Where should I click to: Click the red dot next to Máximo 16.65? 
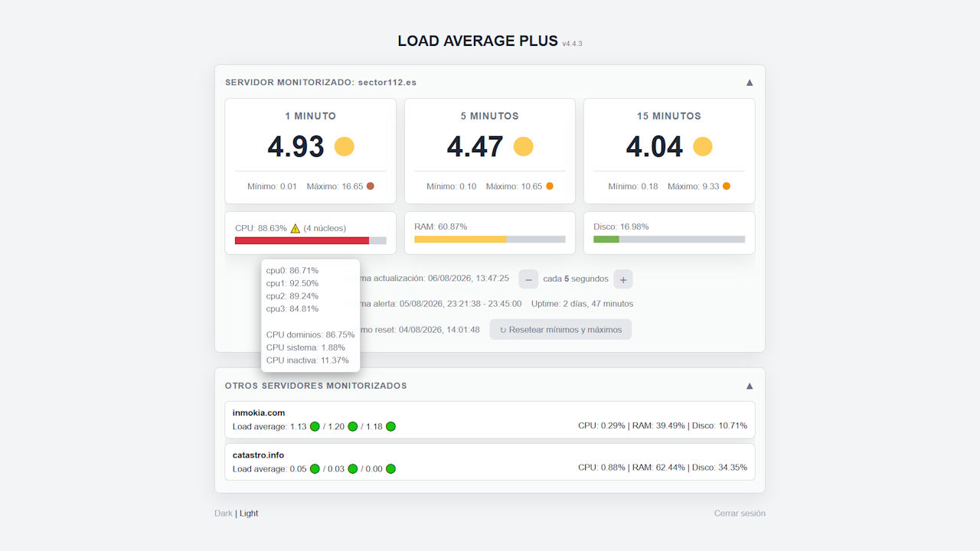click(x=371, y=186)
